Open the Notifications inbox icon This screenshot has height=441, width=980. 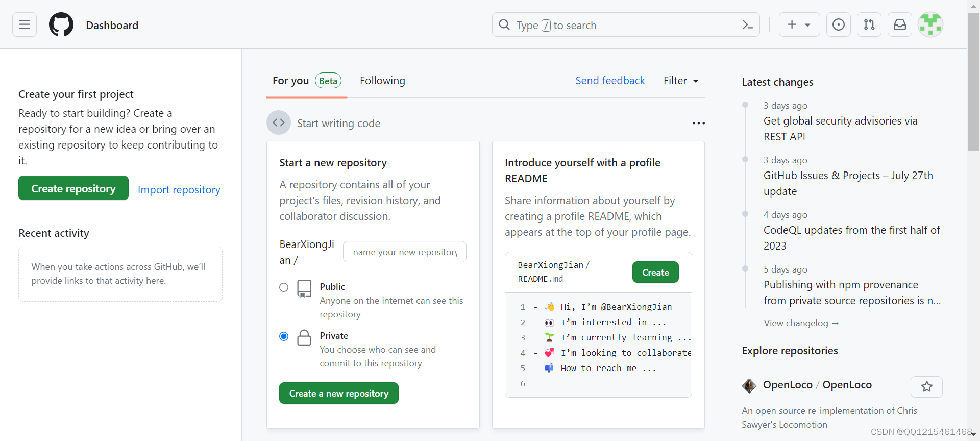900,24
